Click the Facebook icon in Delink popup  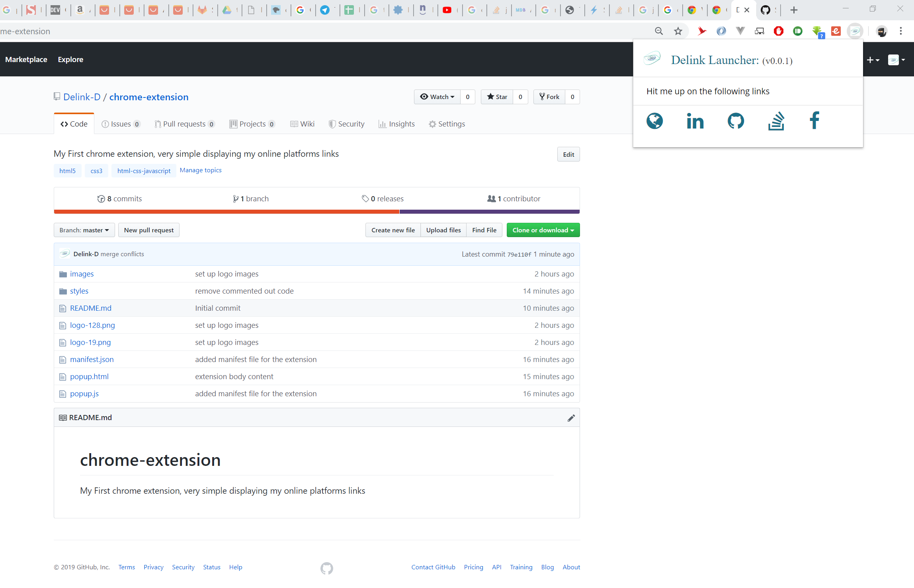pos(814,120)
